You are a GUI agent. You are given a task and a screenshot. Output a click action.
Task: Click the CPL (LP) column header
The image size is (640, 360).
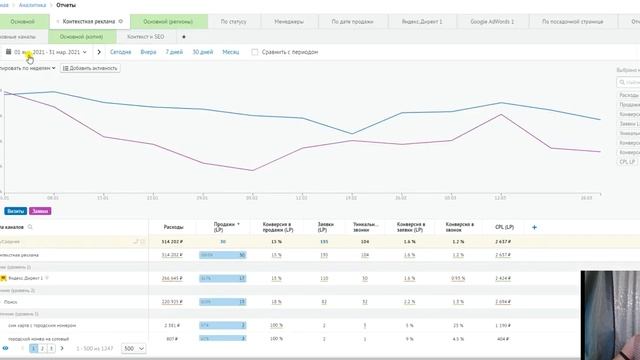click(x=504, y=227)
